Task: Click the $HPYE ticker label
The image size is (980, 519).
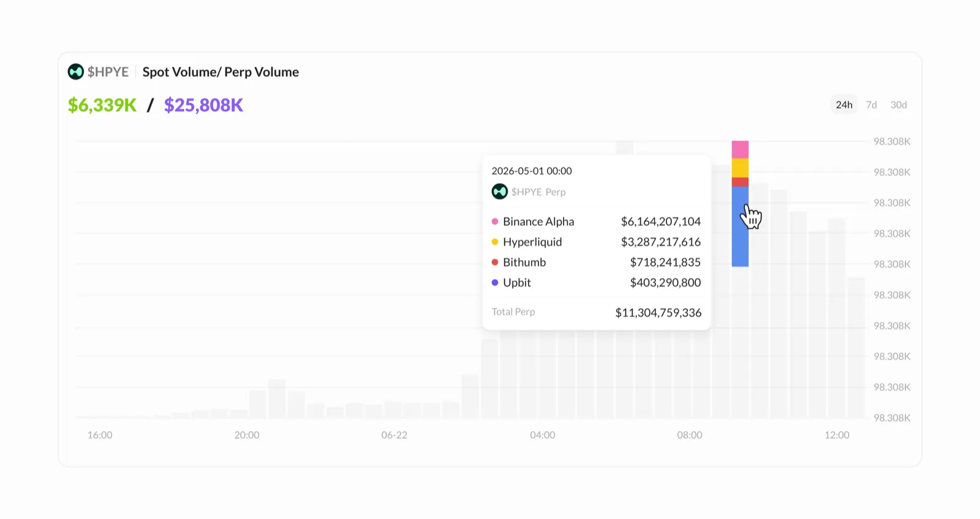Action: click(108, 72)
